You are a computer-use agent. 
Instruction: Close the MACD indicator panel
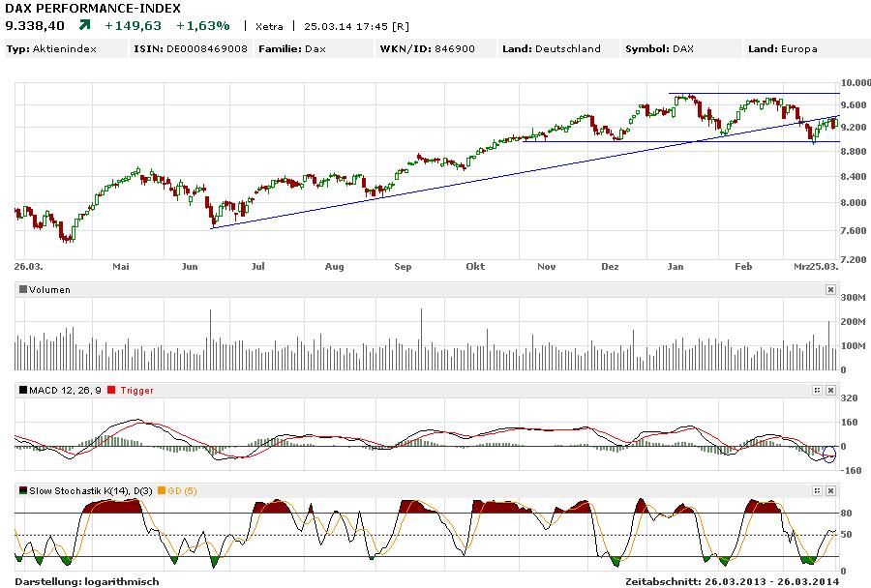pos(830,391)
